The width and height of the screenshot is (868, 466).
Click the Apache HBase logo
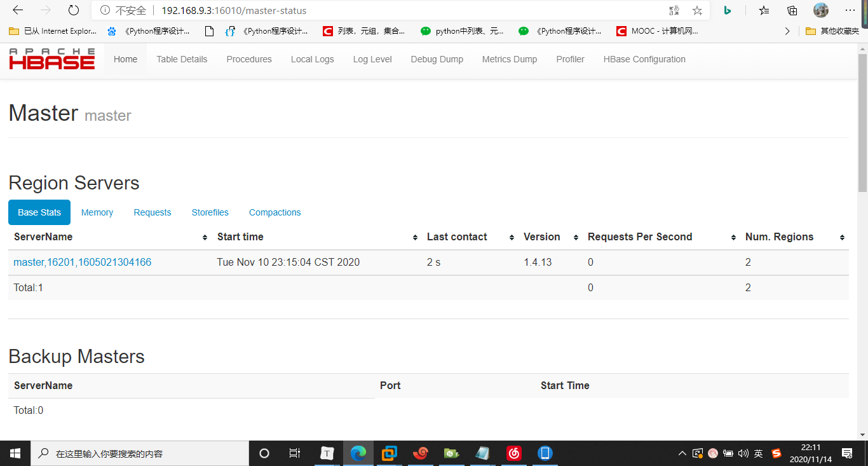click(x=52, y=59)
